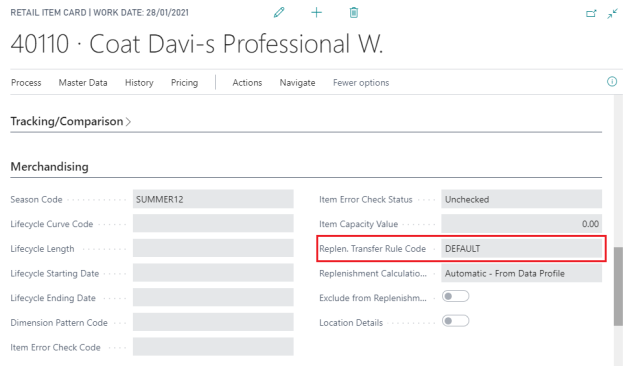This screenshot has width=630, height=366.
Task: Open Replenishment Calculation type dropdown
Action: click(521, 273)
